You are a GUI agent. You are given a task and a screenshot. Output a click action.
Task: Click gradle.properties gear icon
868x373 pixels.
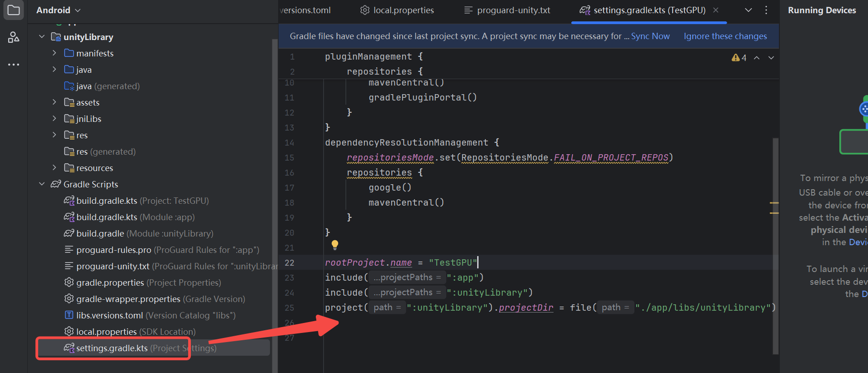tap(69, 282)
